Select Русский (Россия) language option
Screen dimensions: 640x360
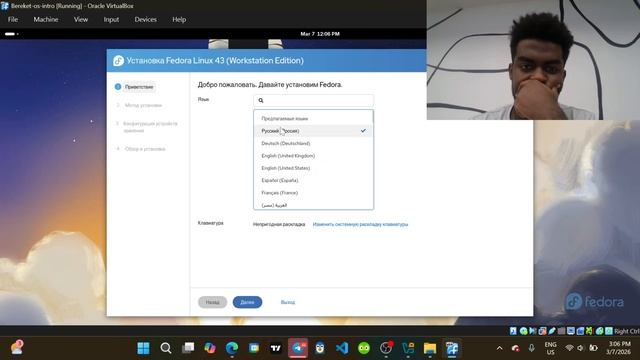pos(313,131)
